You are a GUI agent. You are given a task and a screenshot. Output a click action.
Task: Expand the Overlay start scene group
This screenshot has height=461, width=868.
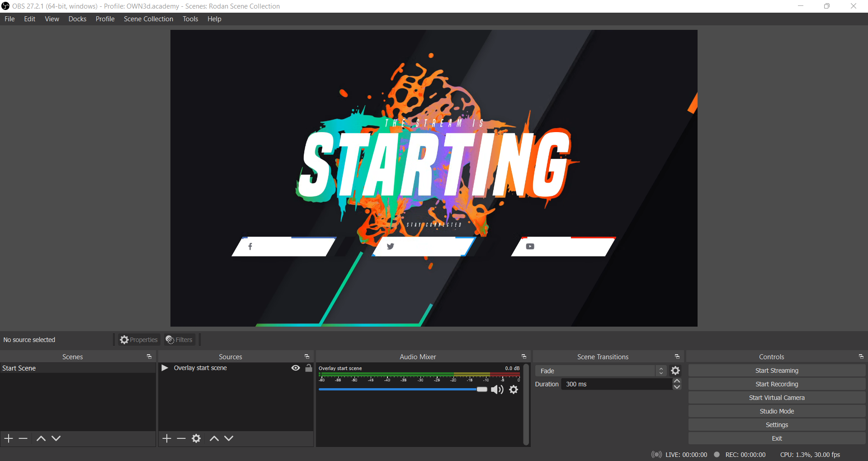(165, 368)
